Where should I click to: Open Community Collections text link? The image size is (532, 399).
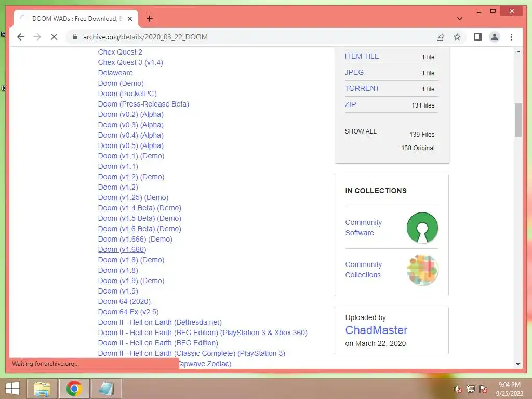coord(363,270)
